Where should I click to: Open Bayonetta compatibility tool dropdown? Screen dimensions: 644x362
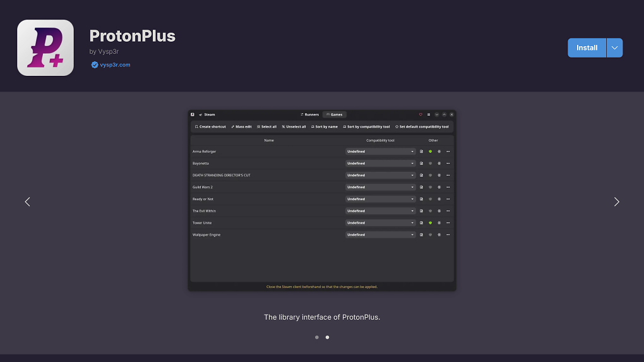click(x=380, y=164)
